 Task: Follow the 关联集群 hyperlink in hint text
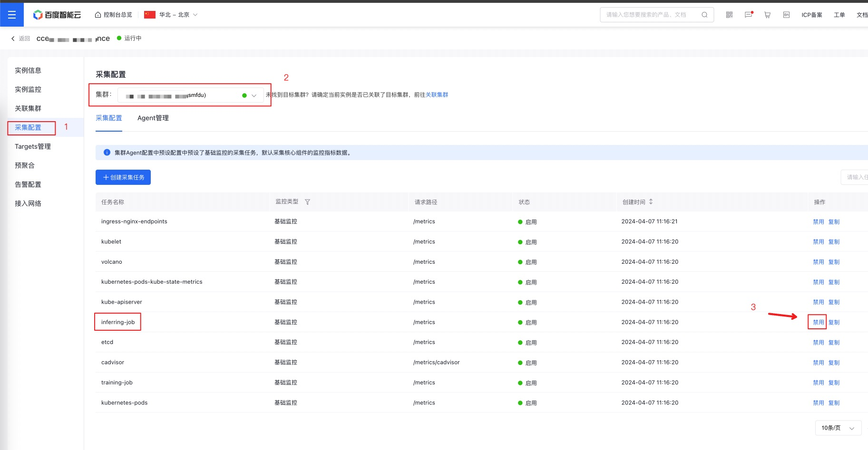(x=437, y=95)
